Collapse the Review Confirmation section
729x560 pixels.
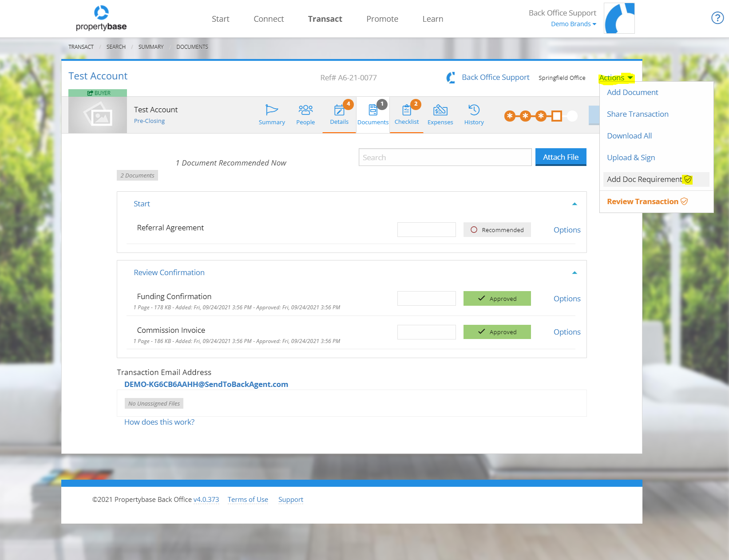574,272
